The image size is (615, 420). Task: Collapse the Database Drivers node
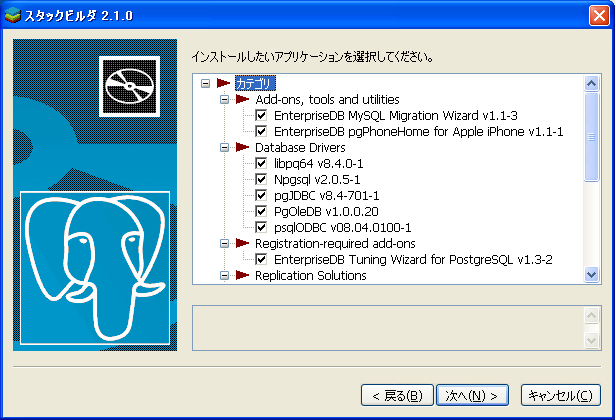(x=224, y=147)
